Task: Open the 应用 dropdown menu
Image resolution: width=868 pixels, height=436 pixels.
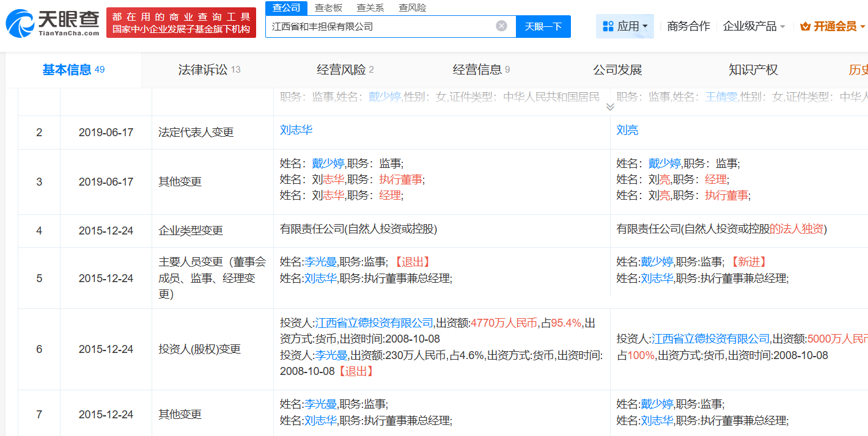Action: (x=625, y=26)
